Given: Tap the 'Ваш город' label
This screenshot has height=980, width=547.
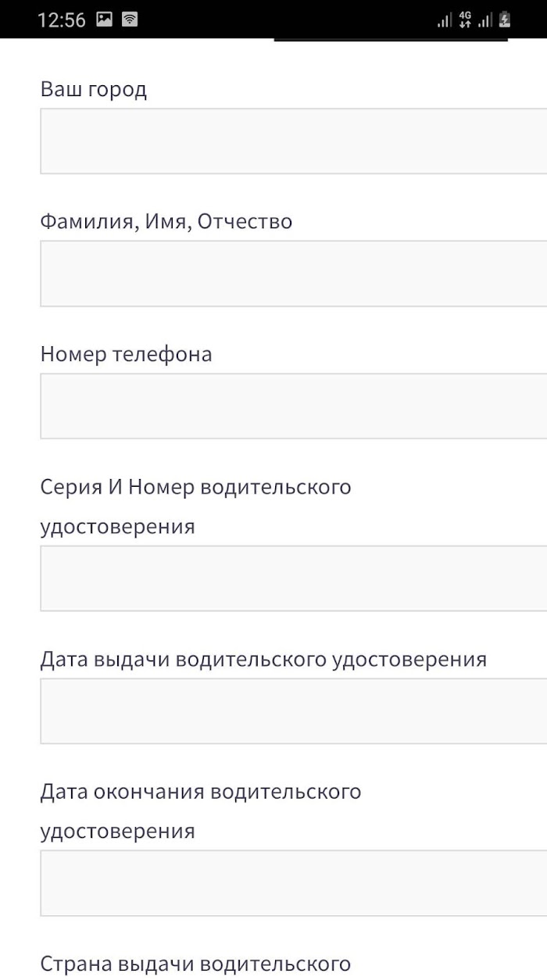Looking at the screenshot, I should (93, 89).
